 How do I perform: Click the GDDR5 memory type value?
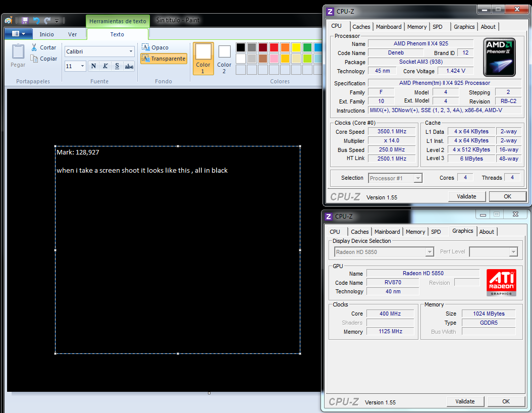[x=489, y=323]
